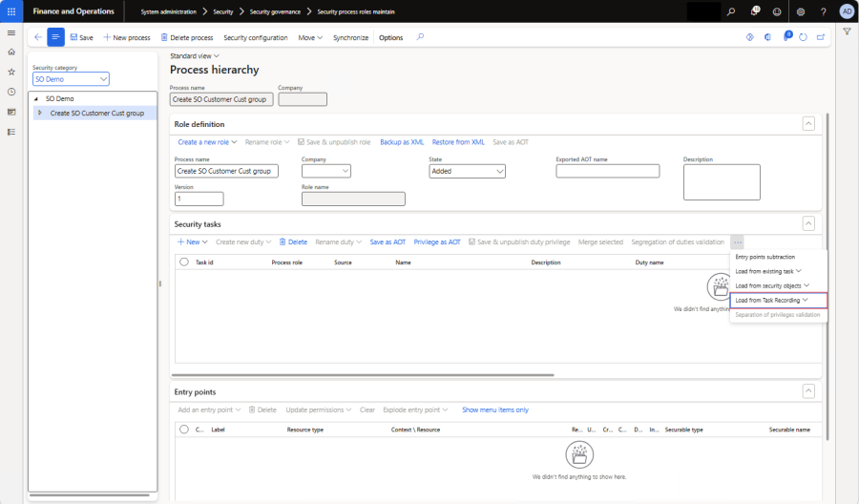Image resolution: width=859 pixels, height=504 pixels.
Task: Click Backup as XML link
Action: click(x=402, y=142)
